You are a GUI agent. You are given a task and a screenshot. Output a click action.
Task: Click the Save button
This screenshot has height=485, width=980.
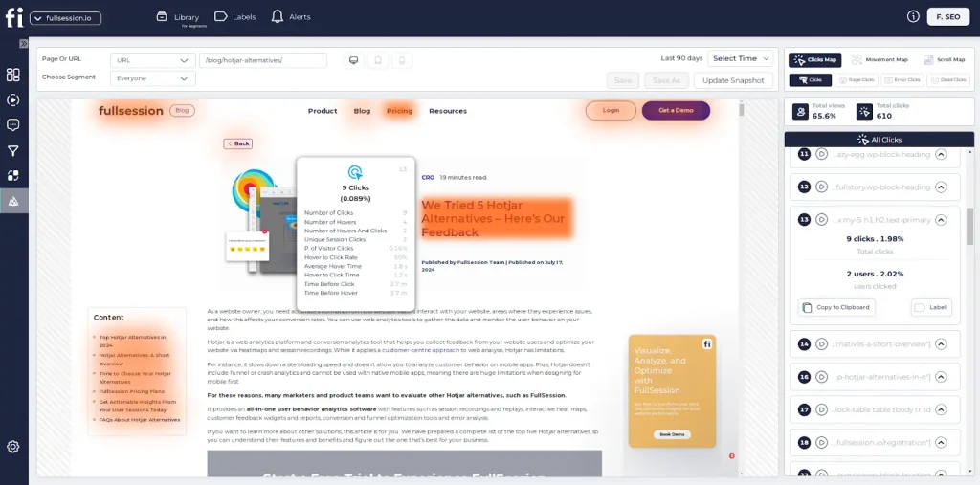(622, 80)
